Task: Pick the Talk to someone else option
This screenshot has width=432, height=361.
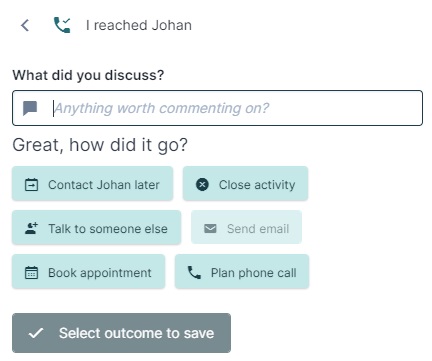Action: (97, 228)
